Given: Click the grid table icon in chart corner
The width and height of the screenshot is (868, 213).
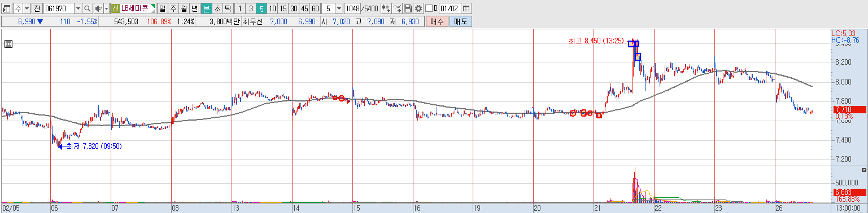Looking at the screenshot, I should pyautogui.click(x=8, y=44).
